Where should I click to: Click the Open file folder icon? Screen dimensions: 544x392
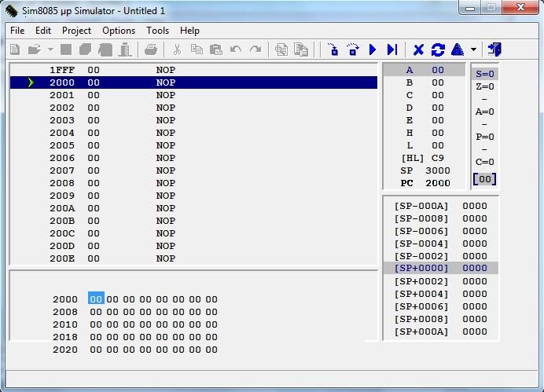pyautogui.click(x=35, y=49)
